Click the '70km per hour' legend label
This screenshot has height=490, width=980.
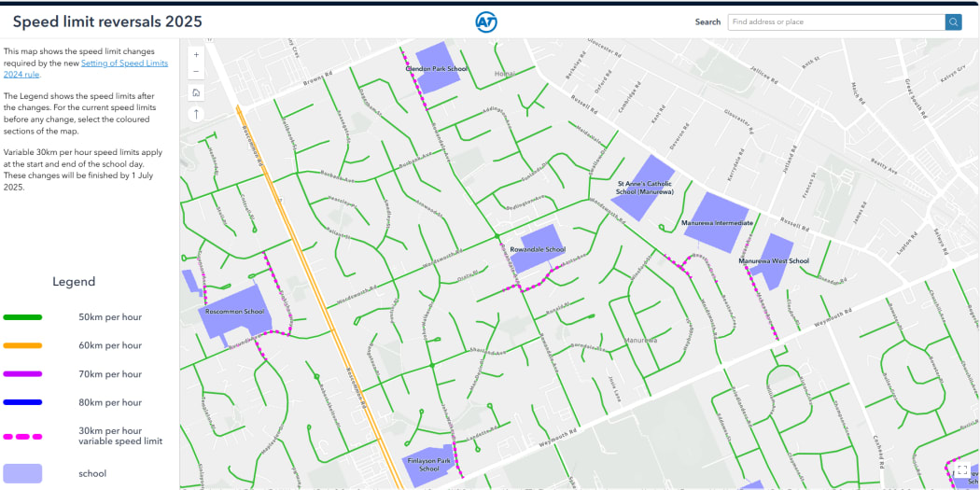click(x=110, y=374)
